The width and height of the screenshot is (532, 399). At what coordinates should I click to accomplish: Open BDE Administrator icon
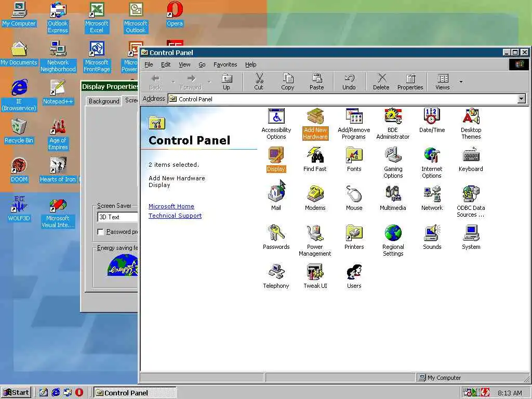pyautogui.click(x=393, y=124)
